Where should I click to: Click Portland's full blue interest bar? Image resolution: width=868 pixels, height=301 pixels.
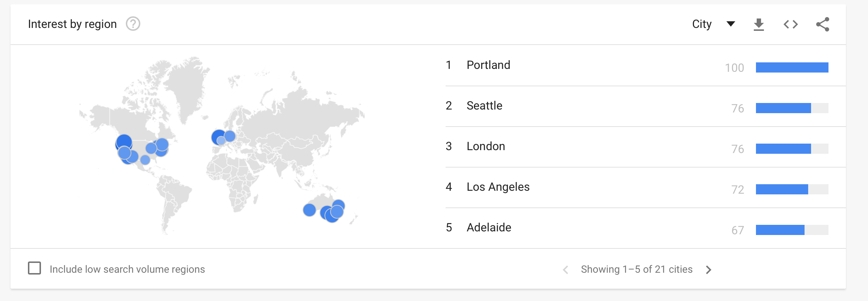[792, 67]
